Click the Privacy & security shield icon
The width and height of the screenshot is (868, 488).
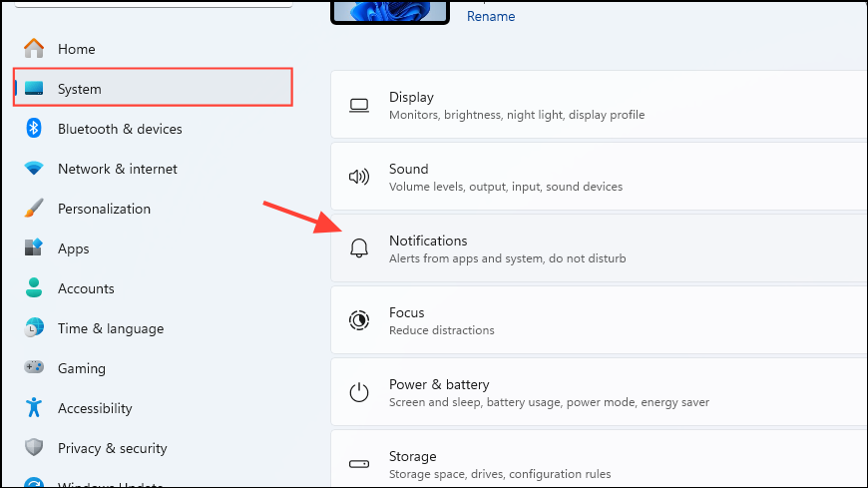(34, 447)
